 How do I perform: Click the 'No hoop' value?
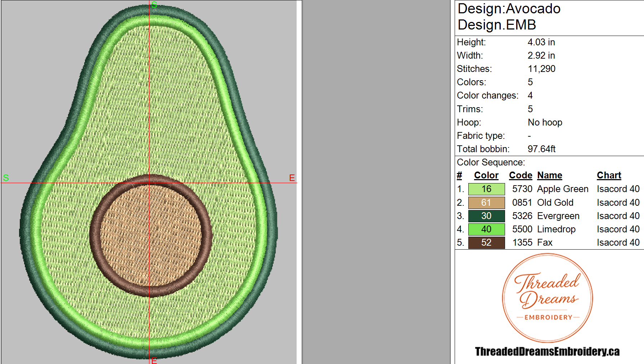[545, 122]
